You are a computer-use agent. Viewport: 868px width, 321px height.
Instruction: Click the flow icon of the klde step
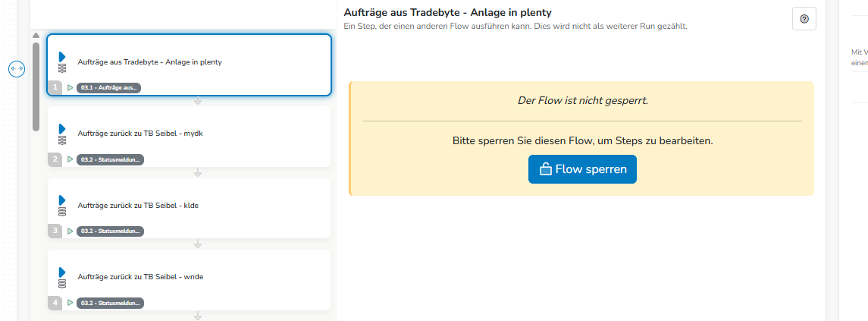pos(62,205)
